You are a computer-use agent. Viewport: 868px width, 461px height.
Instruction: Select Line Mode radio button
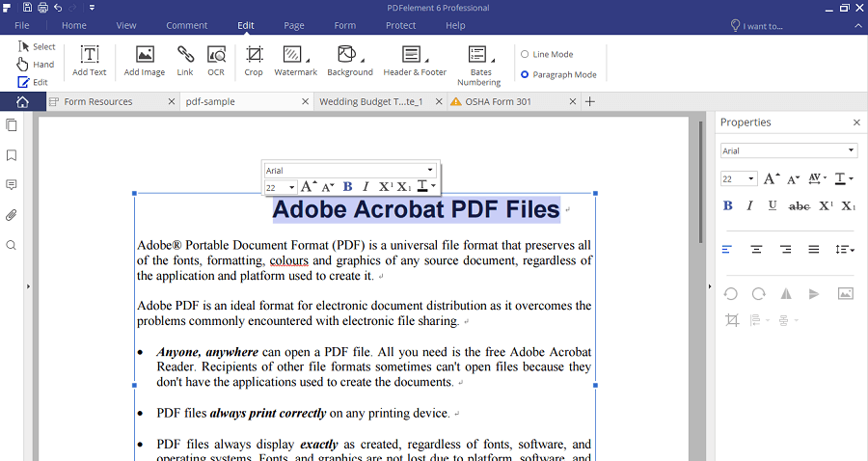pyautogui.click(x=547, y=54)
